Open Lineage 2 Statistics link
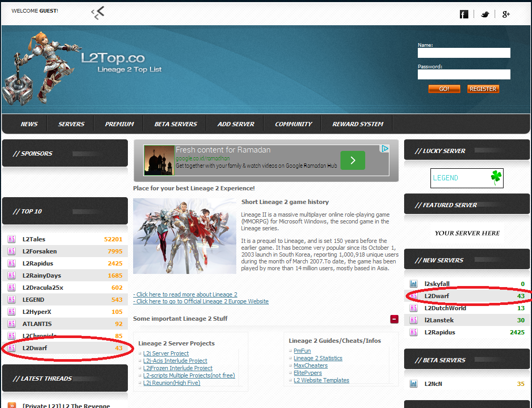Image resolution: width=532 pixels, height=408 pixels. pos(318,358)
